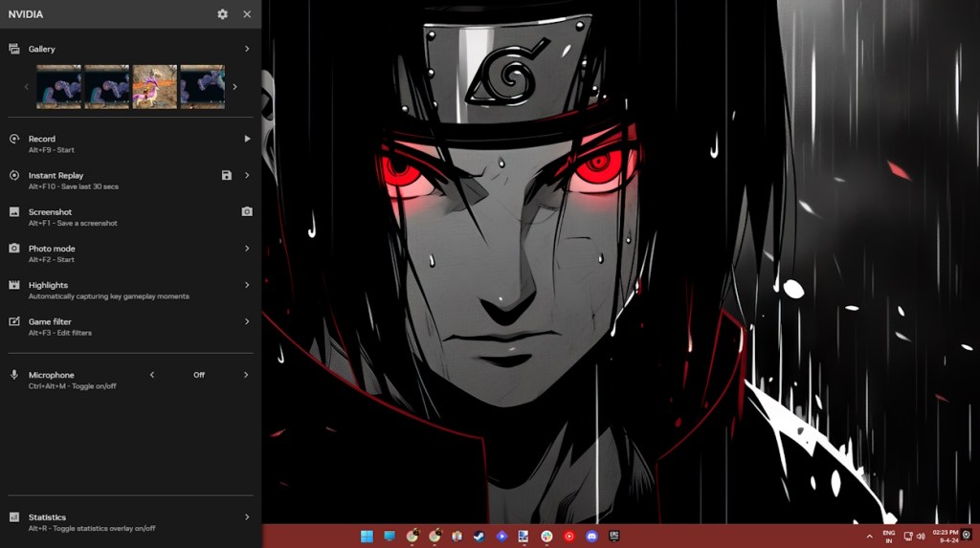This screenshot has height=548, width=980.
Task: Open the red YouTube Music taskbar icon
Action: pos(569,537)
